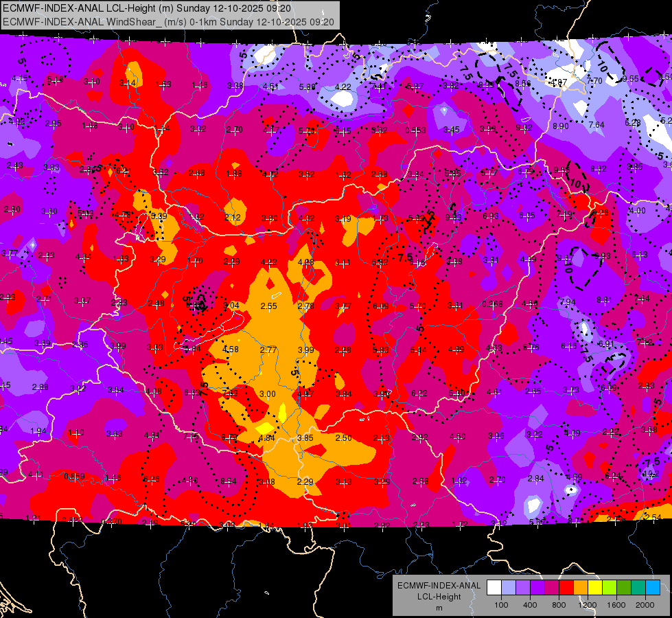Click the wind shear value 4.00
Viewport: 672px width, 618px height.
pyautogui.click(x=637, y=211)
